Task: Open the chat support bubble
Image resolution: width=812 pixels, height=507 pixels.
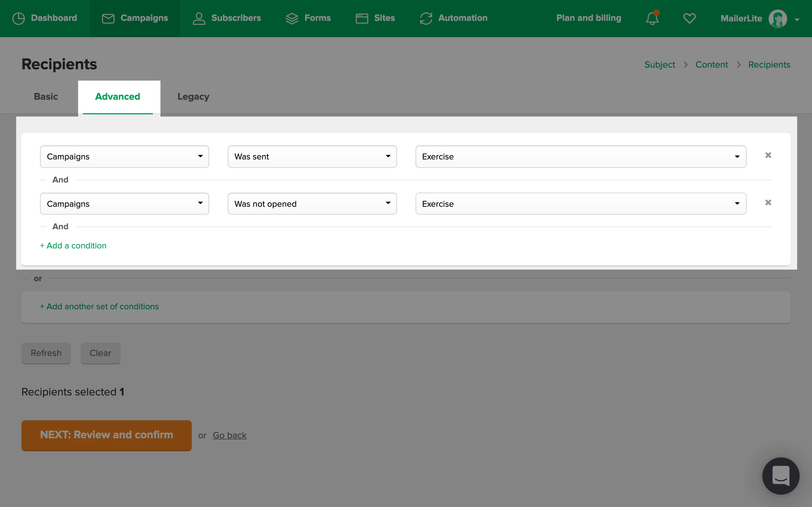Action: click(x=780, y=475)
